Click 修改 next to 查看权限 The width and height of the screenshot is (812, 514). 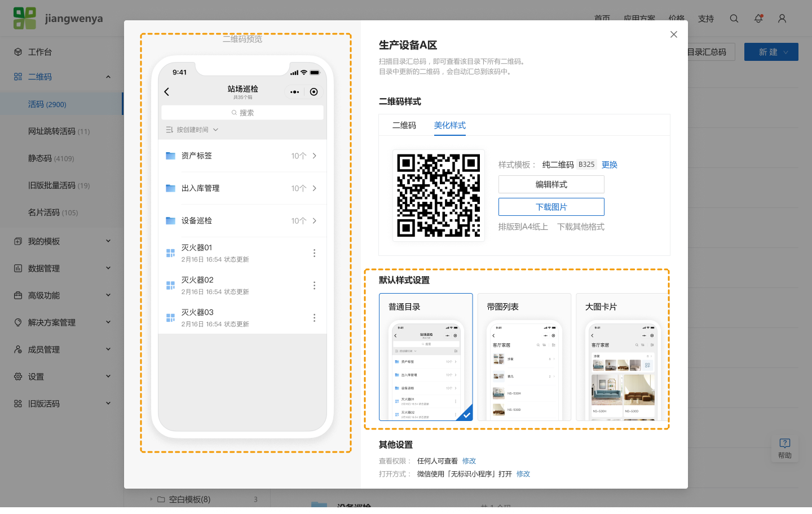click(469, 461)
